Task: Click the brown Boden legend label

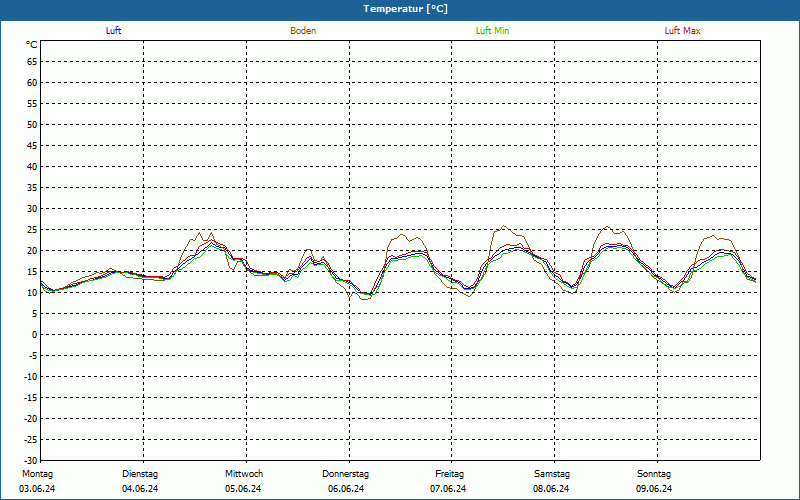Action: pos(303,31)
